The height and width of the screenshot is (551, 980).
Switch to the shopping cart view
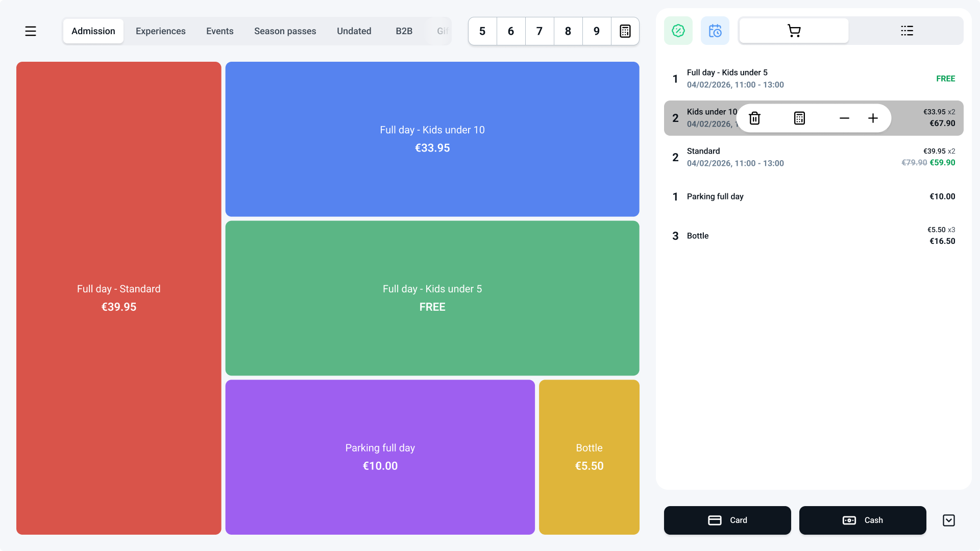point(794,31)
